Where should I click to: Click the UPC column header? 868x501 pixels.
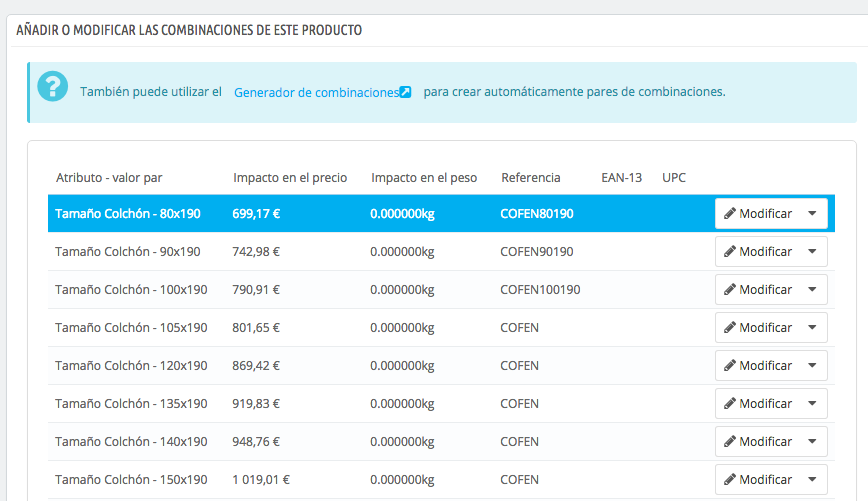click(x=674, y=178)
